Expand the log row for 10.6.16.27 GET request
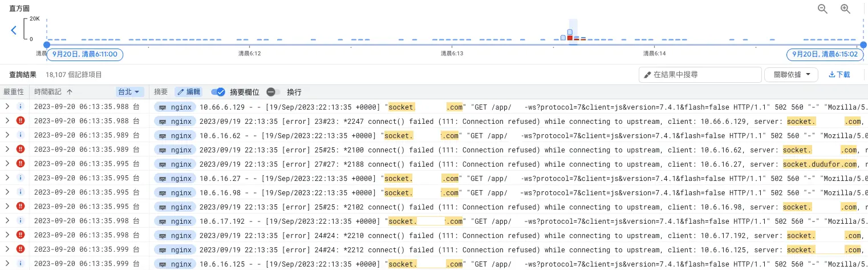Image resolution: width=868 pixels, height=270 pixels. point(7,178)
